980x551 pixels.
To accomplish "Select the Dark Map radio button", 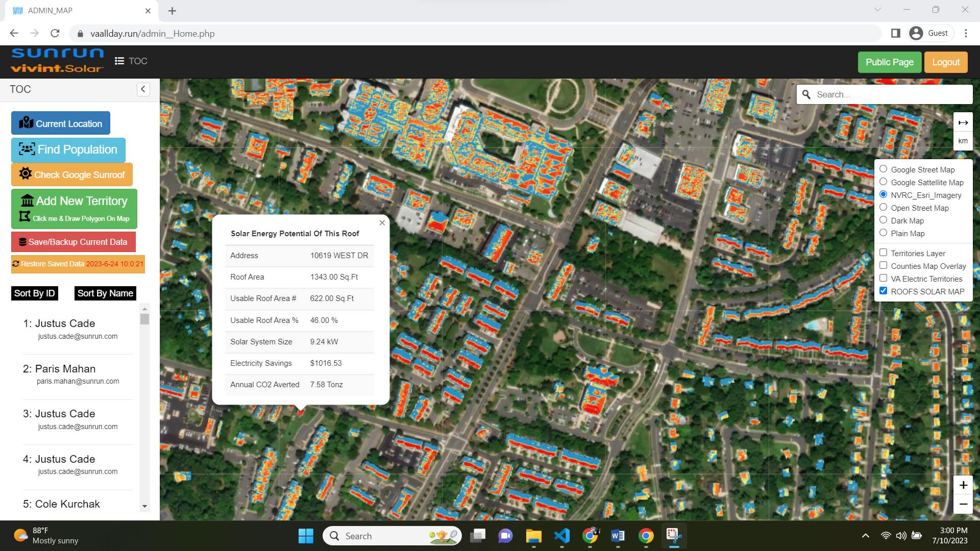I will coord(883,220).
